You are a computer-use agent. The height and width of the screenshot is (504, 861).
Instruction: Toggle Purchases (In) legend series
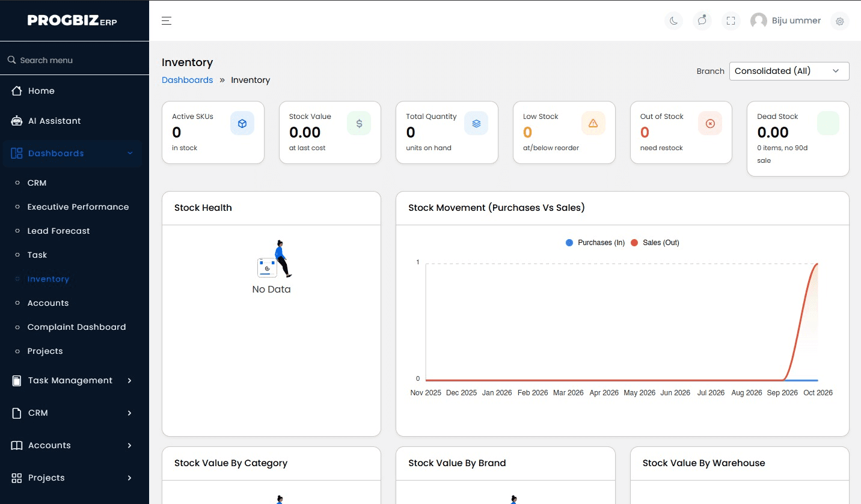pyautogui.click(x=595, y=243)
